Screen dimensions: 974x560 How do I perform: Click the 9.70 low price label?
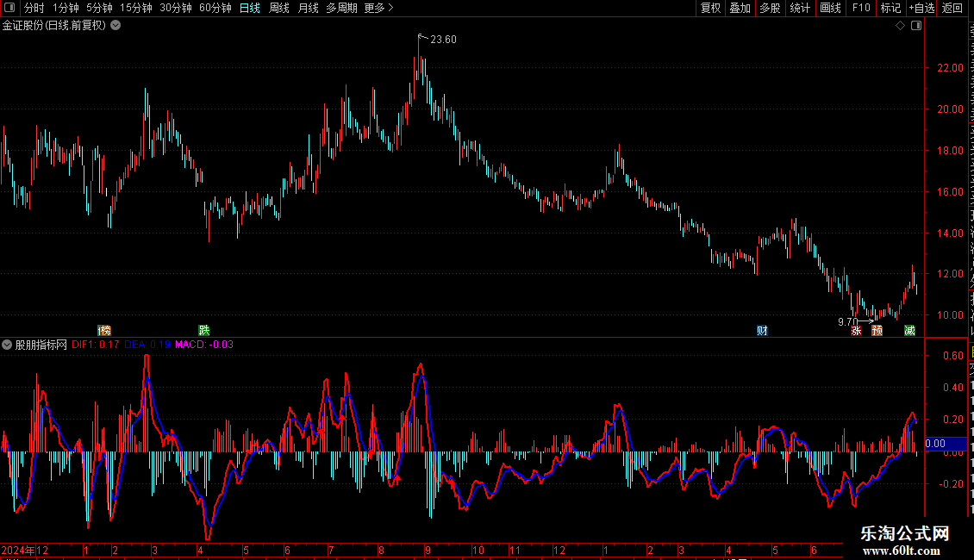(x=847, y=321)
